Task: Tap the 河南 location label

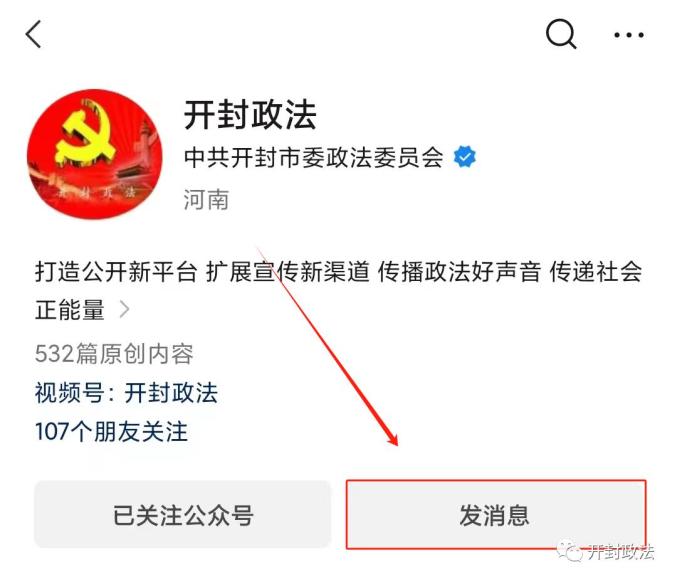Action: tap(206, 199)
